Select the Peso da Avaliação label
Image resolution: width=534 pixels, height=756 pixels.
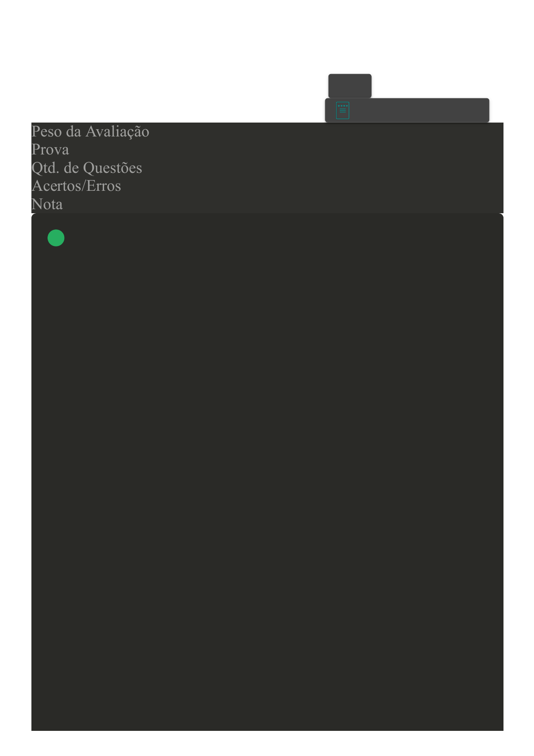90,132
